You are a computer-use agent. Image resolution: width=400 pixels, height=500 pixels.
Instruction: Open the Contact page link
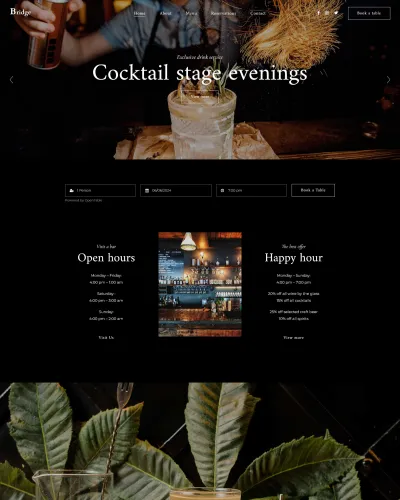click(x=258, y=13)
